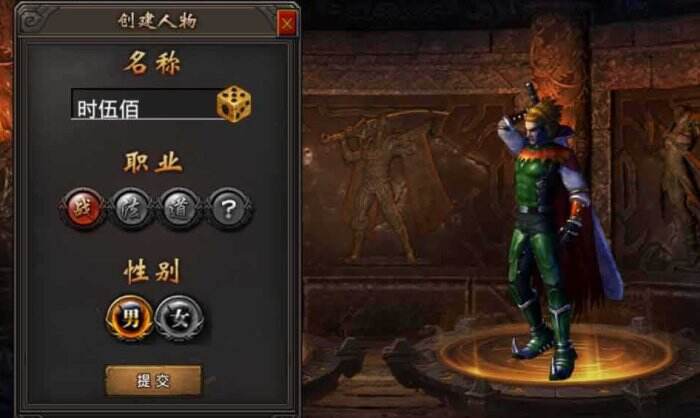Click the 职业 section heading
700x418 pixels.
point(153,162)
